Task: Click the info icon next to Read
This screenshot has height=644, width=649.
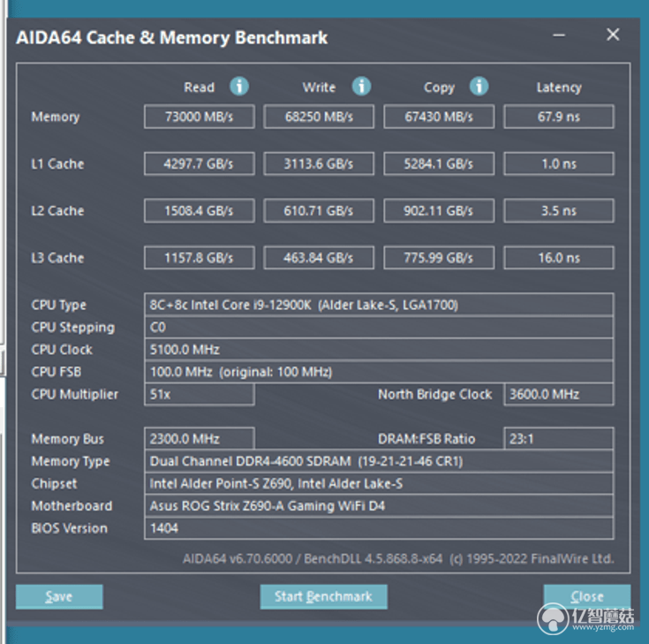Action: [239, 87]
